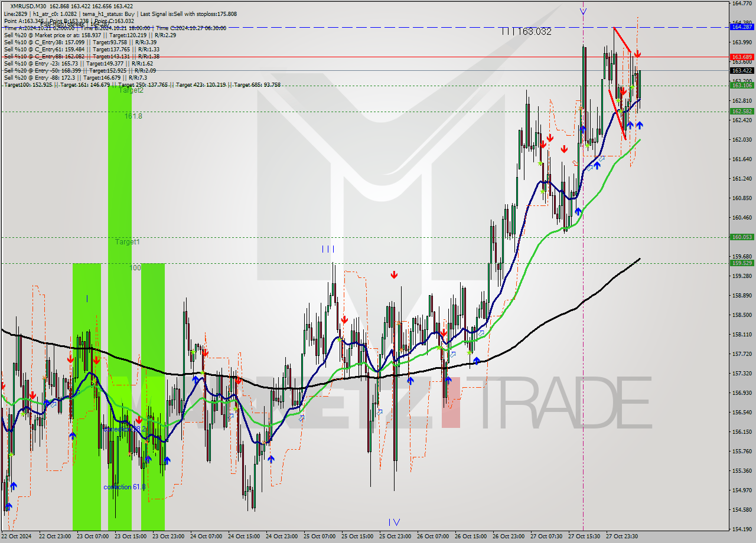Click the '27 Oct 07:30' time label

(x=546, y=537)
